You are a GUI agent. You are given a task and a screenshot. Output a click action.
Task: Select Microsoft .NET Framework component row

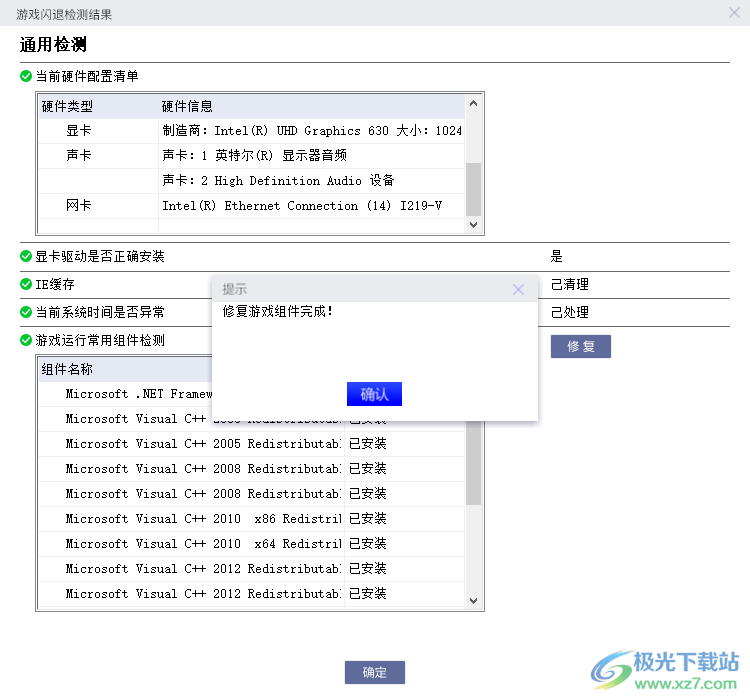125,394
